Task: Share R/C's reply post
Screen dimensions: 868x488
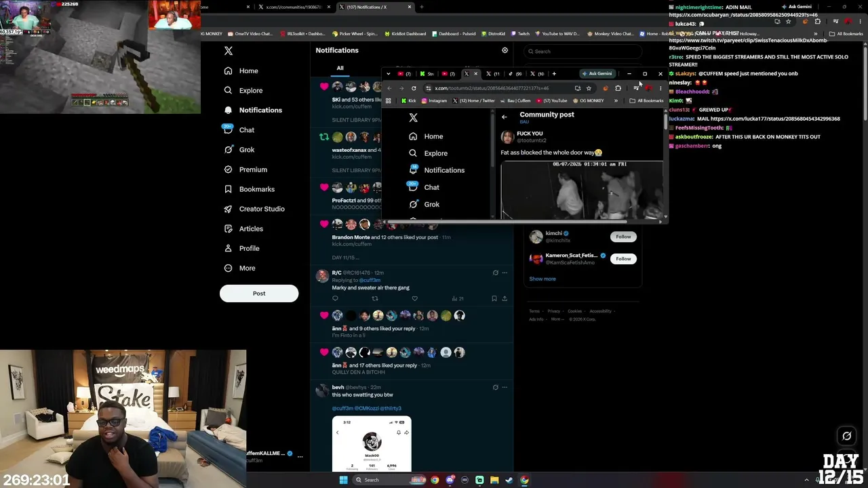Action: pos(505,298)
